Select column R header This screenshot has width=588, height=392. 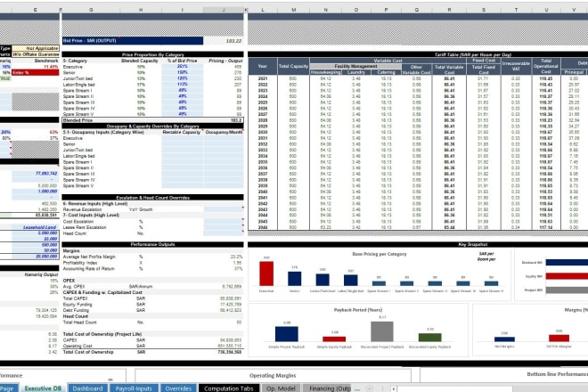click(449, 10)
